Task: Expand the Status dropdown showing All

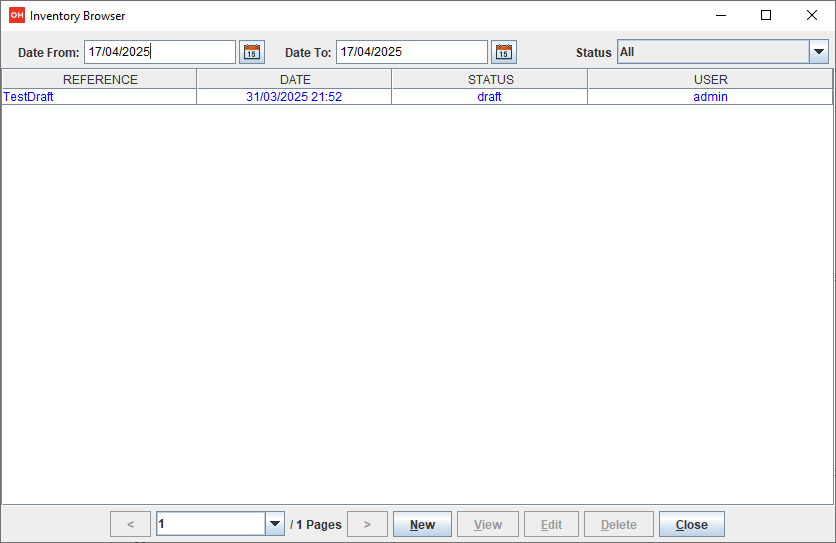Action: pyautogui.click(x=819, y=52)
